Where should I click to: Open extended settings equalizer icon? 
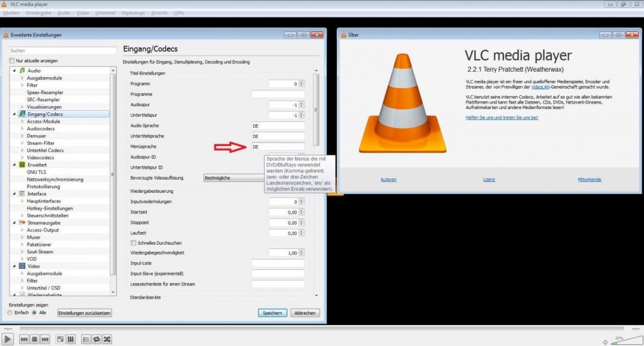point(71,339)
